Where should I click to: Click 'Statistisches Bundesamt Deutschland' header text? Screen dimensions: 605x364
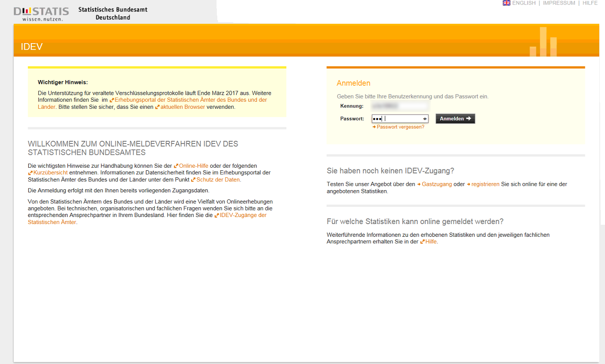113,13
